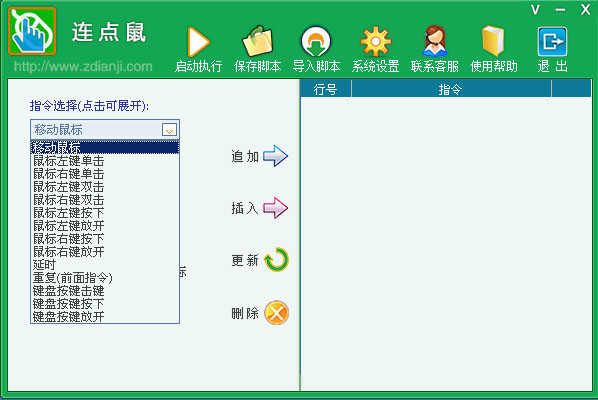Click 联系客服 customer service icon
Viewport: 598px width, 400px height.
[435, 41]
